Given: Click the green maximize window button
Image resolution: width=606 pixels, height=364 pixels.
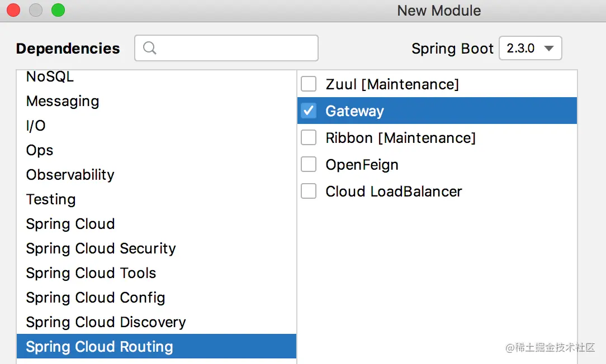Looking at the screenshot, I should click(x=58, y=10).
